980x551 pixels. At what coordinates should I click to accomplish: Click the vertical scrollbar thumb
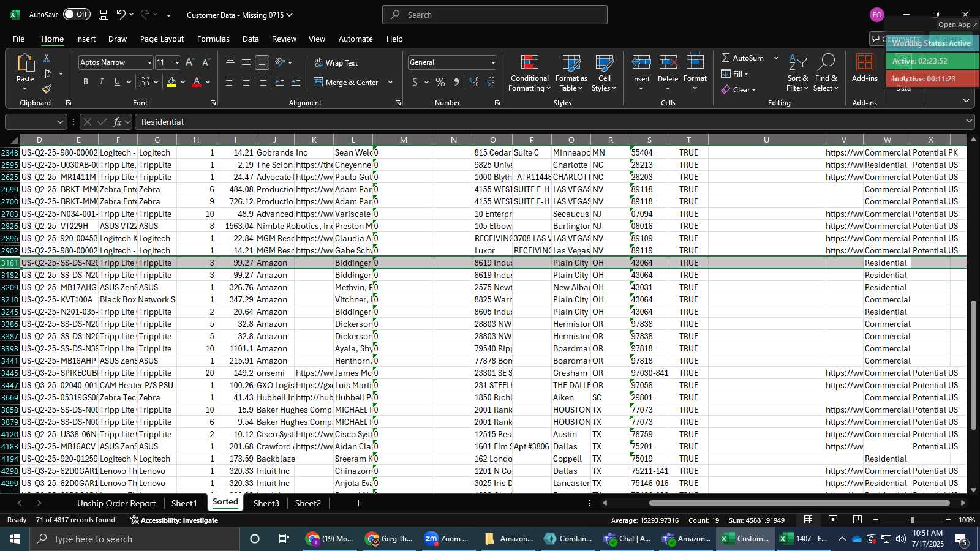point(973,364)
